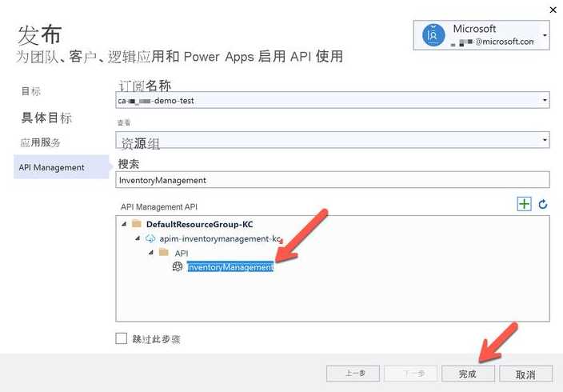Image resolution: width=563 pixels, height=392 pixels.
Task: Select the API Management step
Action: (61, 167)
